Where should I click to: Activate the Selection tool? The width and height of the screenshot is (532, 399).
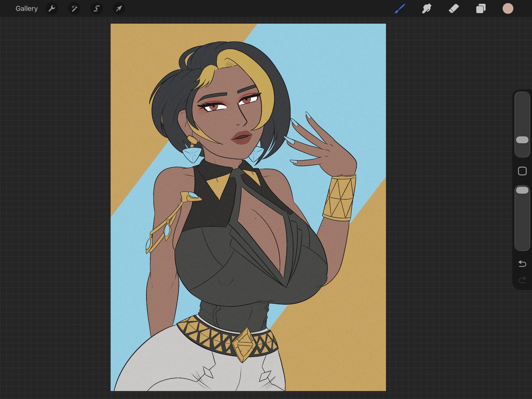[97, 9]
